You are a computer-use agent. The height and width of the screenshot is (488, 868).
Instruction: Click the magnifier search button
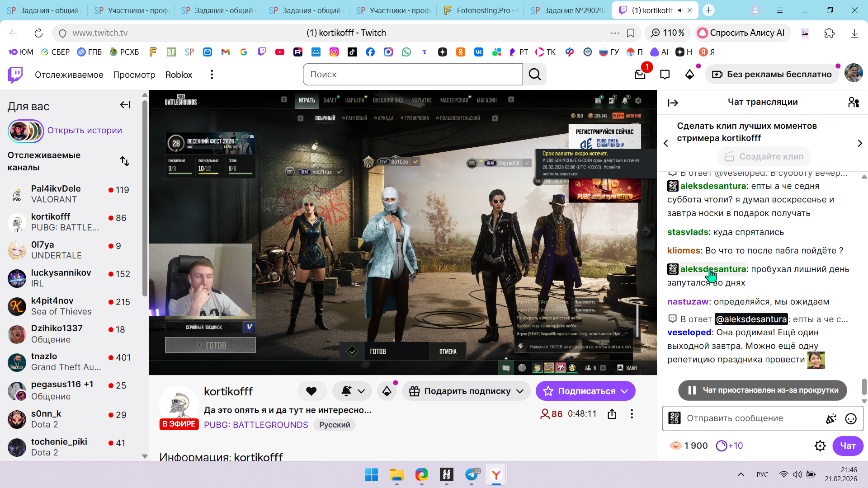[x=535, y=75]
